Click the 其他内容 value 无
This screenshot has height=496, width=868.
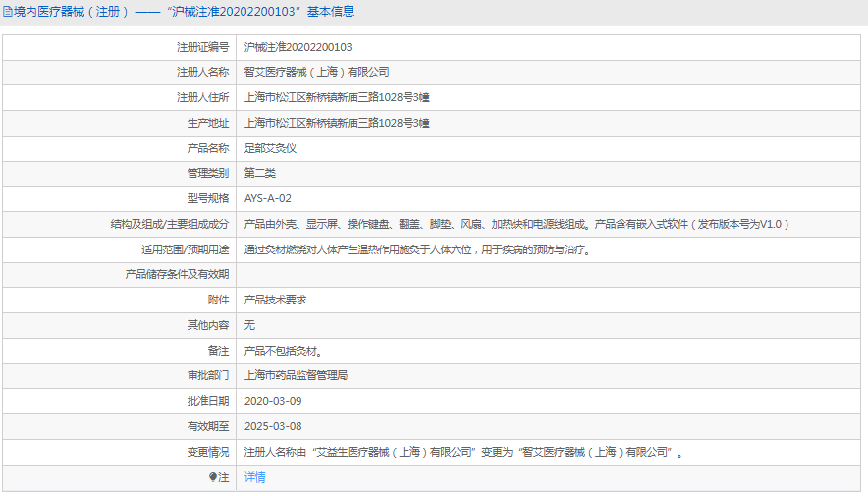coord(249,325)
